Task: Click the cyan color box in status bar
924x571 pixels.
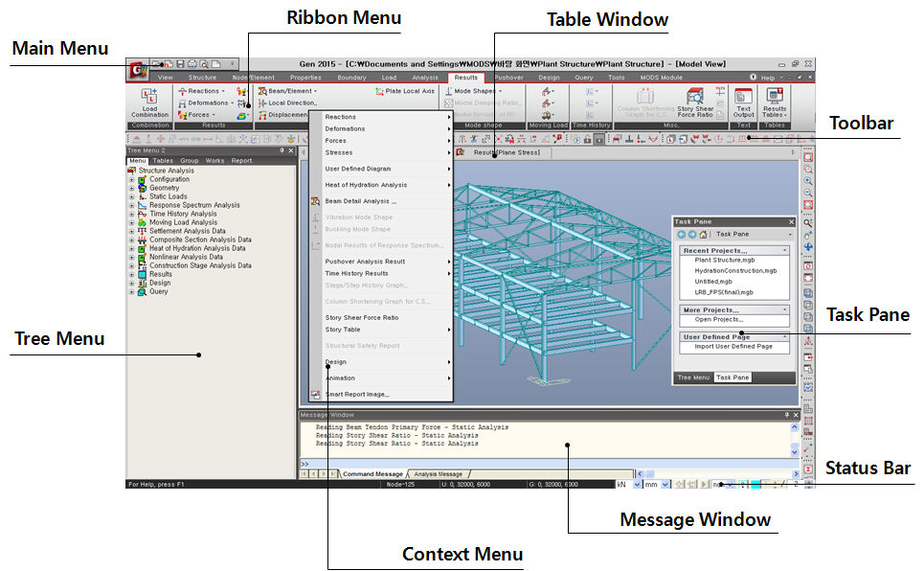Action: click(755, 484)
